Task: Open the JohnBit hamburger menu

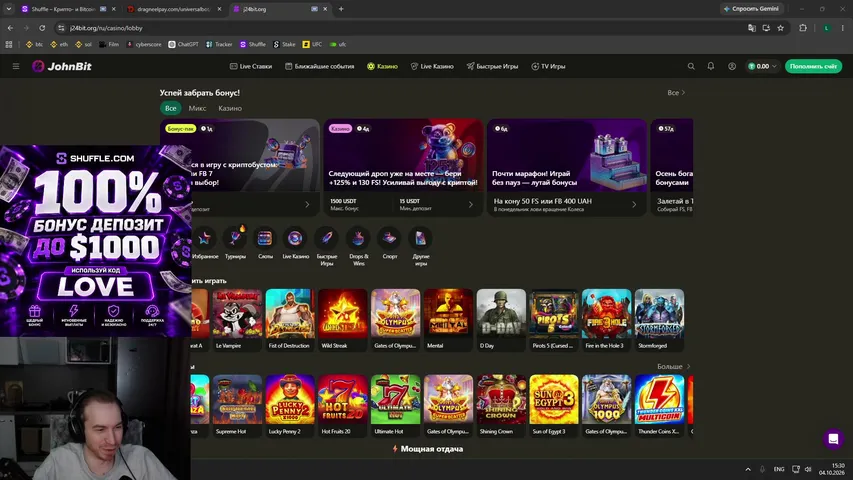Action: [x=16, y=66]
